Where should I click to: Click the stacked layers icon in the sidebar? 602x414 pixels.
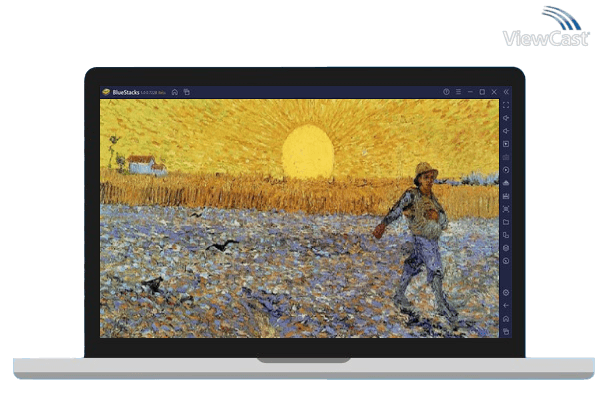pos(506,248)
